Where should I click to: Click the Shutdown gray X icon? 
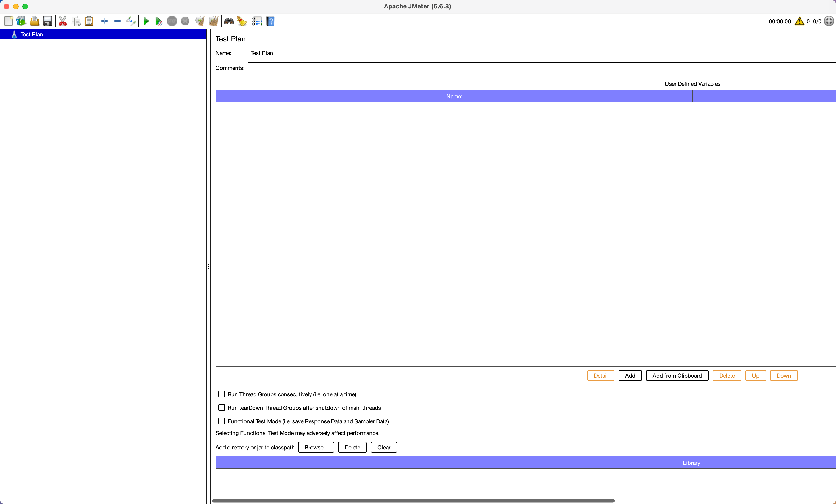(185, 21)
